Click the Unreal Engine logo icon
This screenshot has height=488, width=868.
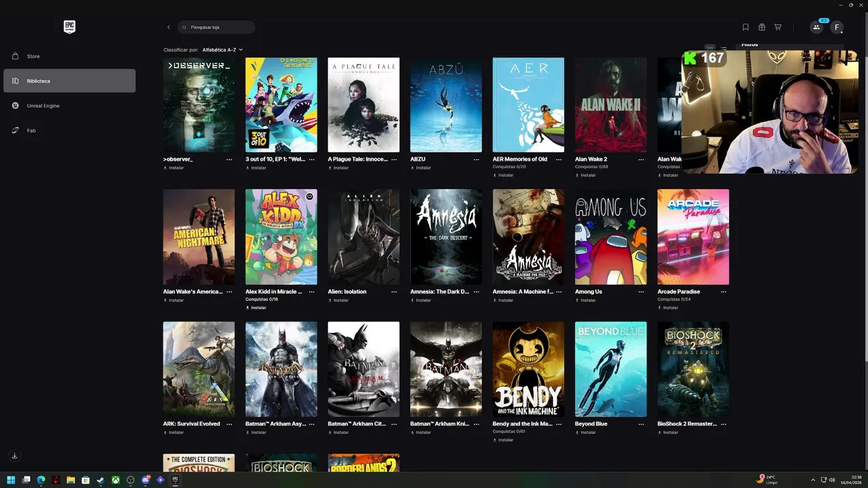(x=15, y=106)
